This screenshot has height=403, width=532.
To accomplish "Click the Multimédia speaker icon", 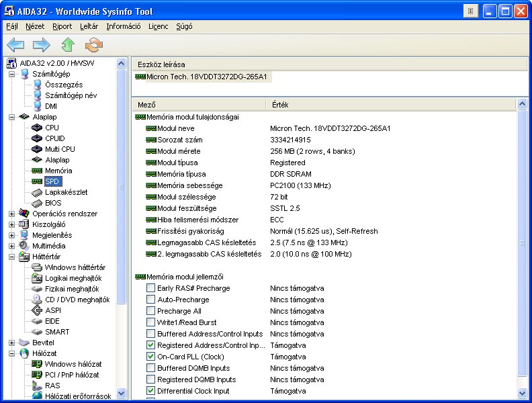I will click(x=24, y=246).
